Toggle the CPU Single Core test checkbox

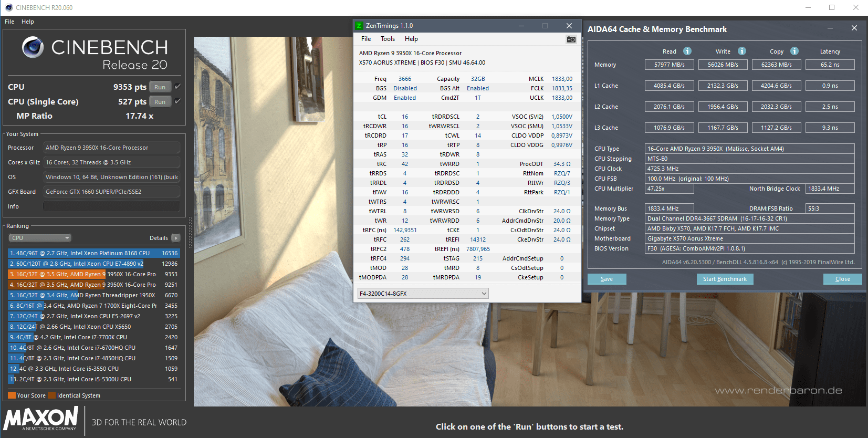point(178,101)
